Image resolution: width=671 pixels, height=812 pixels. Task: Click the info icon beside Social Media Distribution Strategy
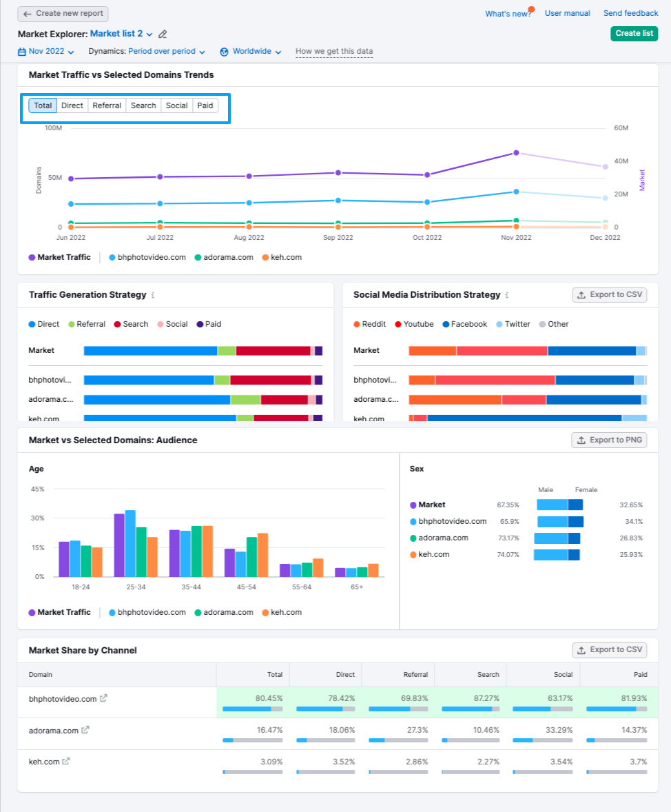(506, 294)
